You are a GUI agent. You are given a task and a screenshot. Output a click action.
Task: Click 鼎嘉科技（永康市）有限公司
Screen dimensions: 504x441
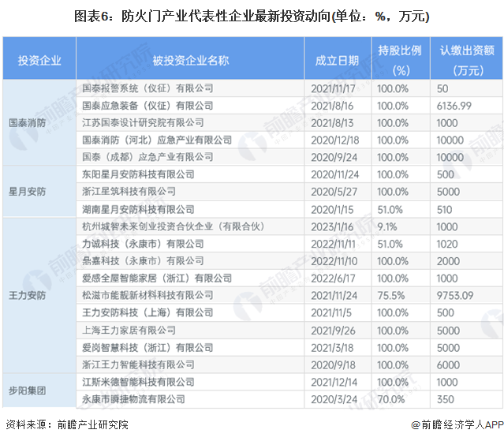pos(143,260)
